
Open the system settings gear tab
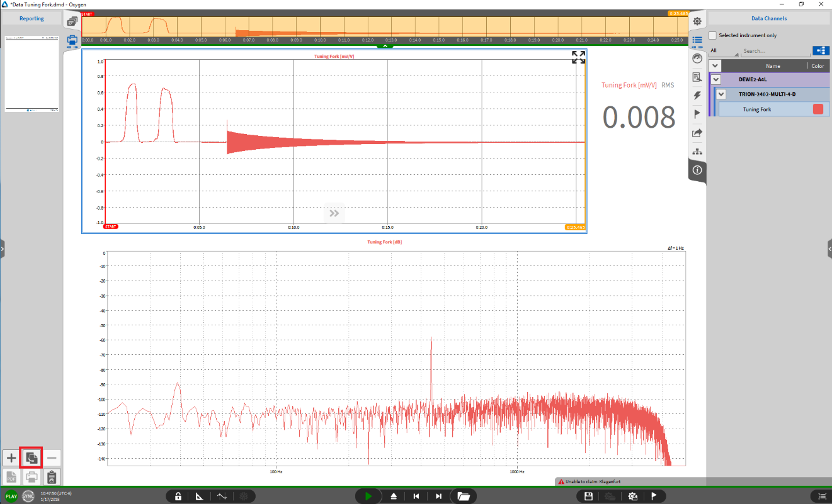(697, 21)
